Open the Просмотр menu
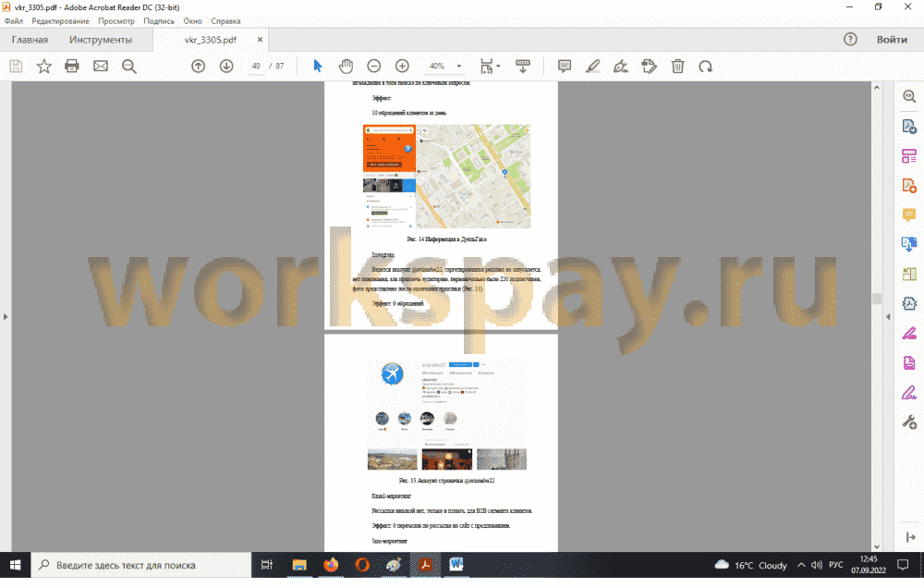The width and height of the screenshot is (924, 588). click(116, 20)
